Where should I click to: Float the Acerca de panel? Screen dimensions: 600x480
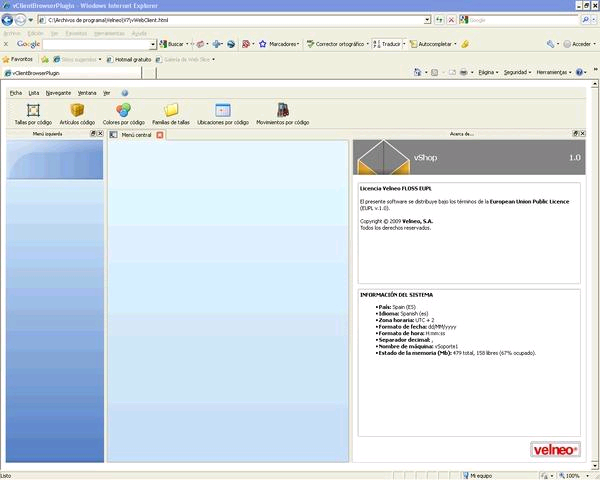click(575, 133)
